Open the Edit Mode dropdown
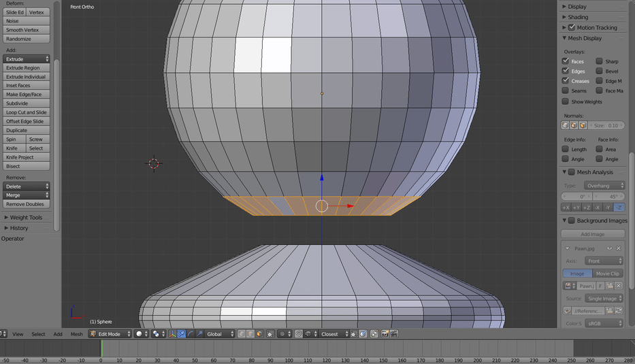Viewport: 635px width, 364px height. point(110,334)
